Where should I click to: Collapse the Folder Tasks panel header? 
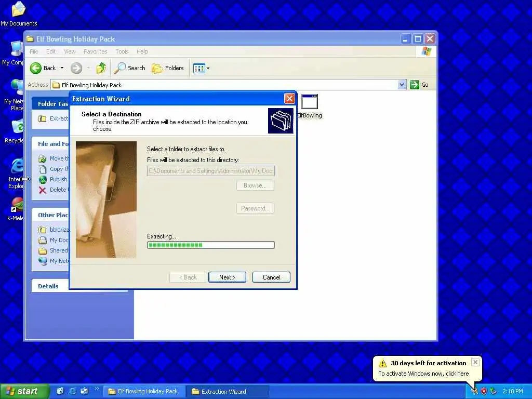coord(50,104)
